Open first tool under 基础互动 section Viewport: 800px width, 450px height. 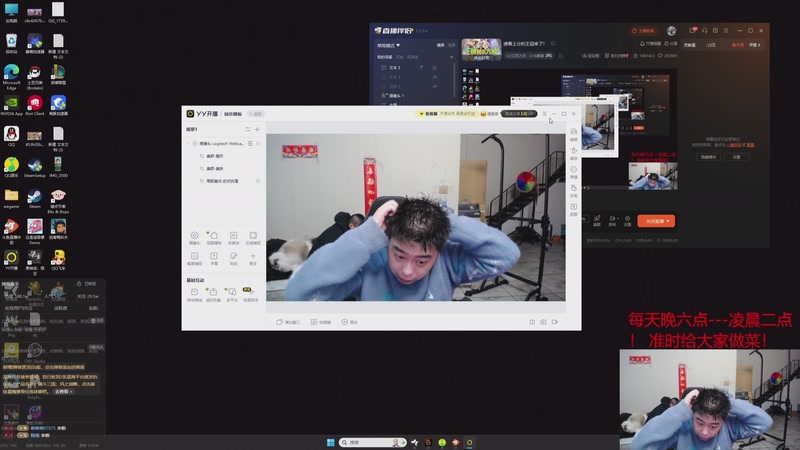click(194, 294)
